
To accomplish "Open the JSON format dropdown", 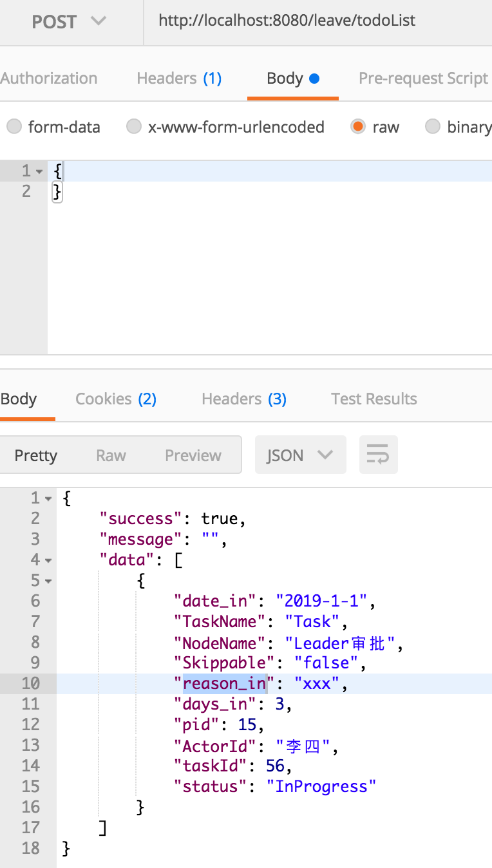I will pos(300,455).
